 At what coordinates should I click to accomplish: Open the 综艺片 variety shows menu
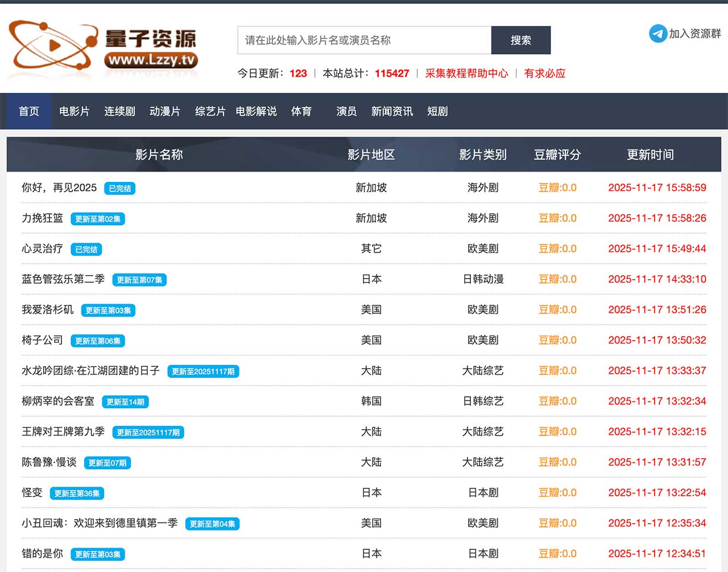(210, 111)
